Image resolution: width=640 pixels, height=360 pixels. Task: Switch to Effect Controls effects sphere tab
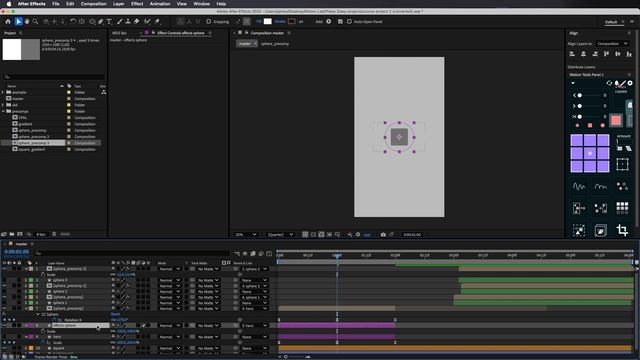point(180,33)
